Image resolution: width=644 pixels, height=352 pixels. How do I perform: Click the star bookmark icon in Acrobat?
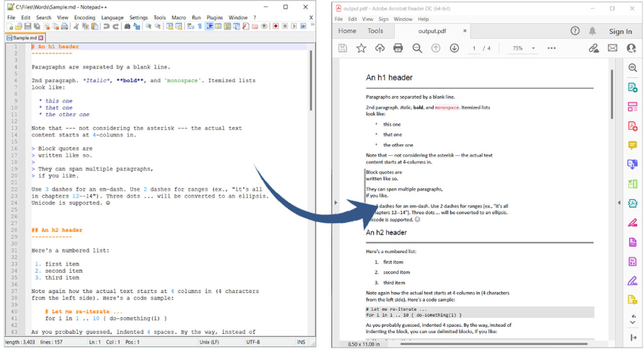click(361, 48)
